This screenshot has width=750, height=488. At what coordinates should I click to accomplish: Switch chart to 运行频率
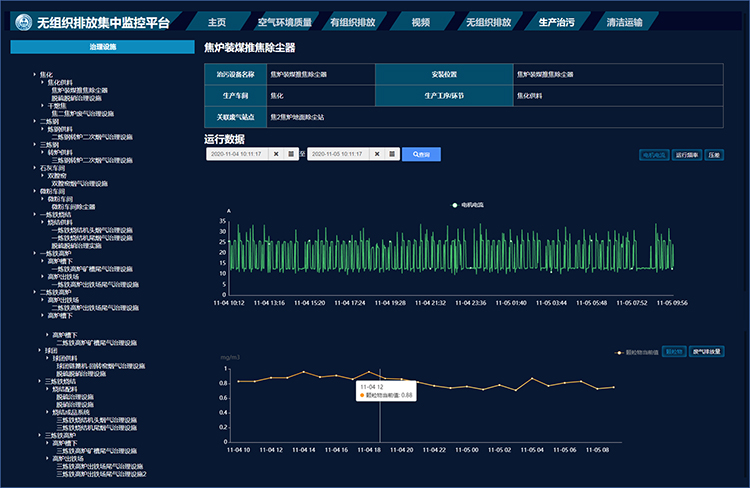pyautogui.click(x=686, y=156)
